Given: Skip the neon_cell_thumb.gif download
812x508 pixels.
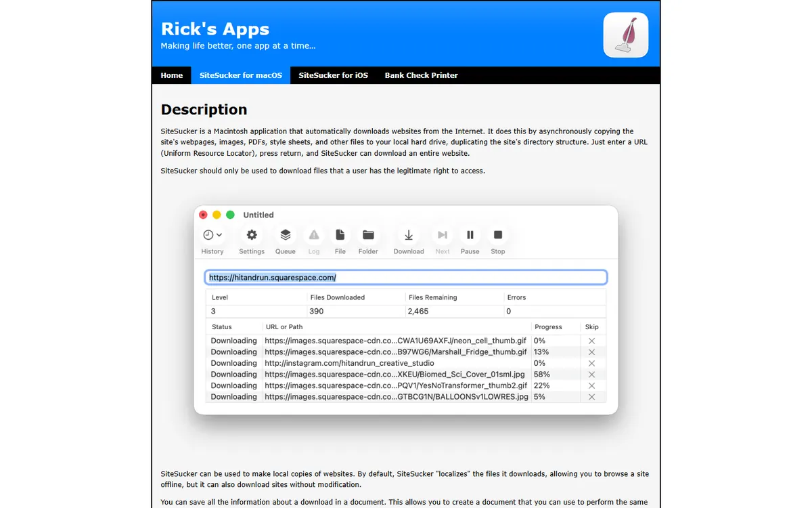Looking at the screenshot, I should (x=591, y=341).
